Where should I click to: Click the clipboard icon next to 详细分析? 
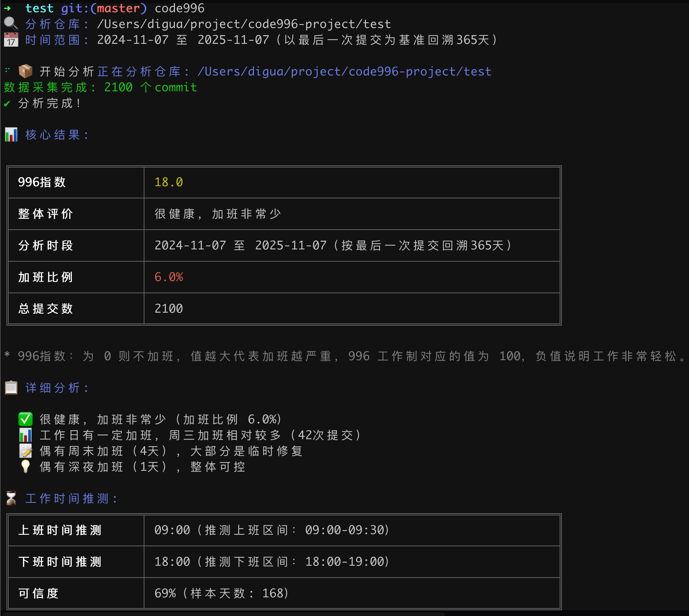[x=11, y=387]
